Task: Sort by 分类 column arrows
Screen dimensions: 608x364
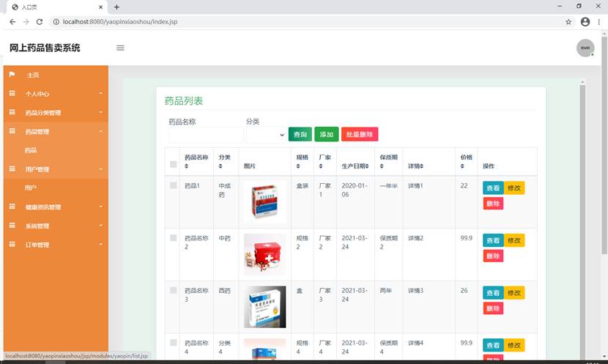Action: pyautogui.click(x=220, y=166)
